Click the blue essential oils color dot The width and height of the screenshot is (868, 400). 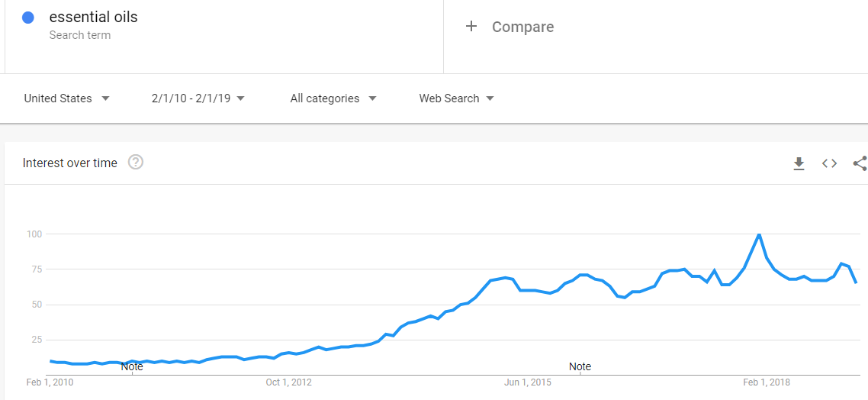tap(27, 18)
